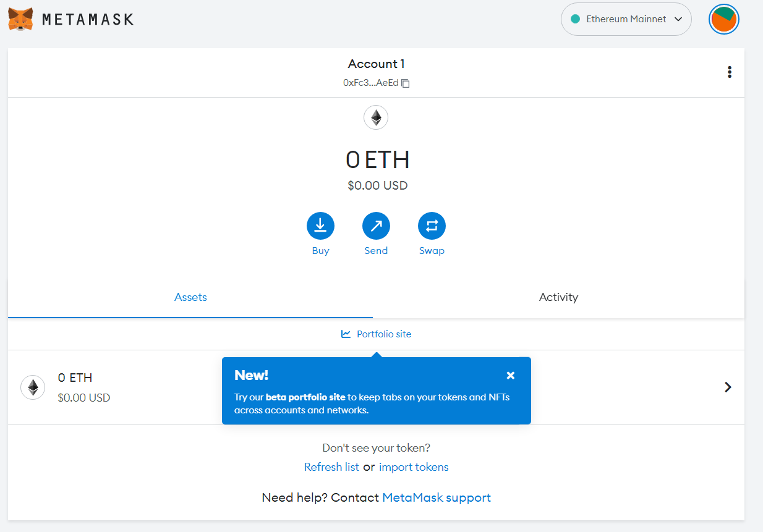Click the New! popup heading
The height and width of the screenshot is (532, 763).
pos(251,375)
